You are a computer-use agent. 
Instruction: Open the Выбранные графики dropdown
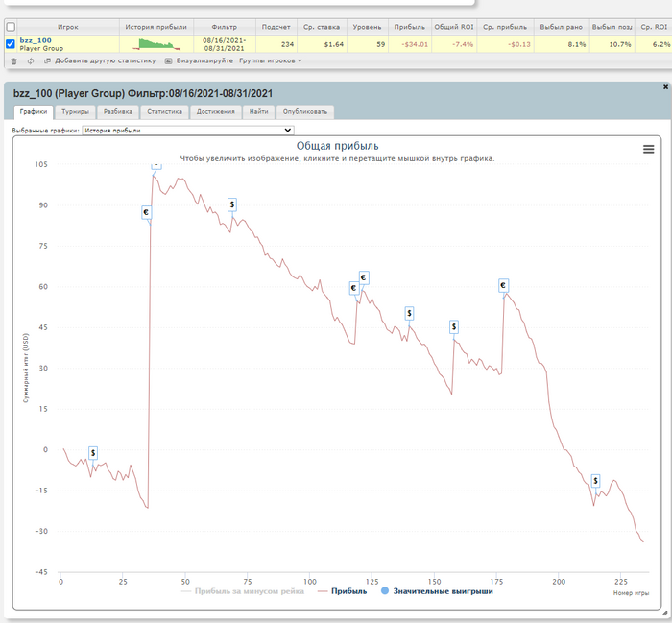[188, 131]
